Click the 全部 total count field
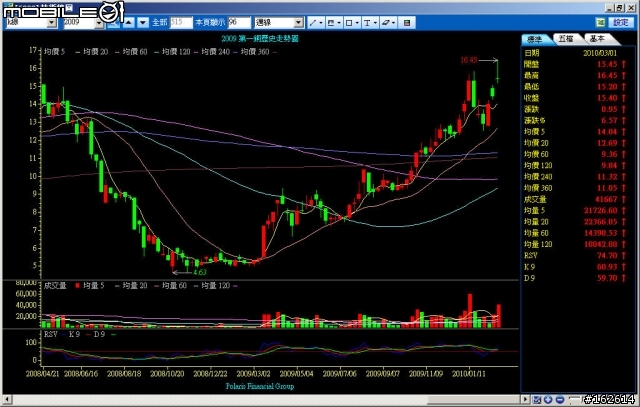Screen dimensions: 640x407 coord(181,22)
